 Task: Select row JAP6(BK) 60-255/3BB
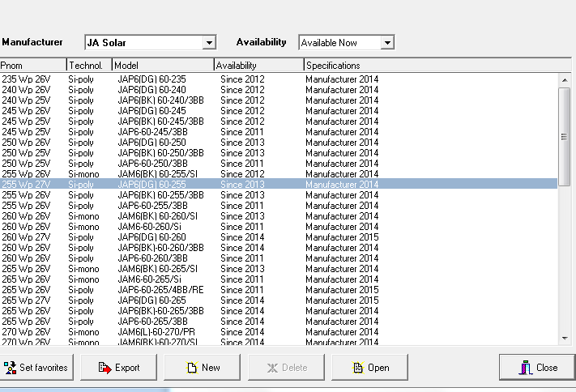point(279,195)
